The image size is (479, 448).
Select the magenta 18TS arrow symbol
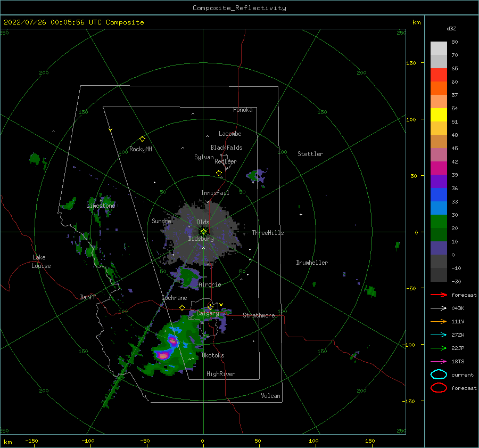(439, 362)
